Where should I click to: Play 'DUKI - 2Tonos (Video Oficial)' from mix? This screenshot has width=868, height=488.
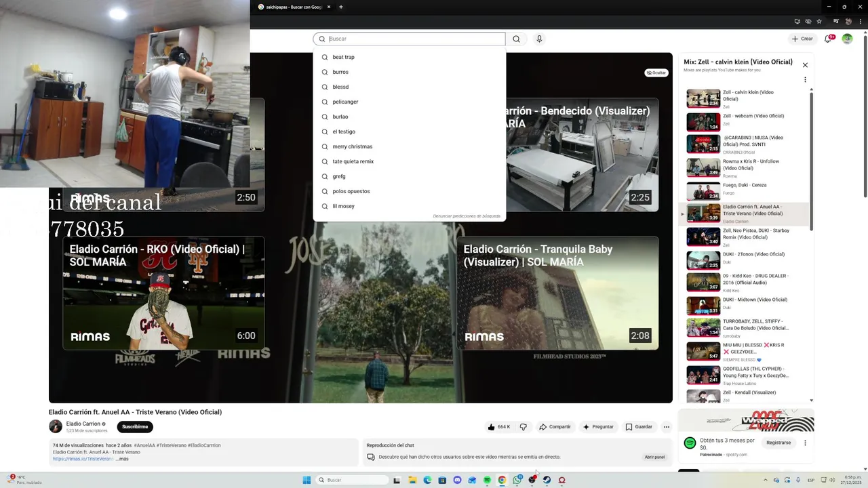(x=745, y=260)
